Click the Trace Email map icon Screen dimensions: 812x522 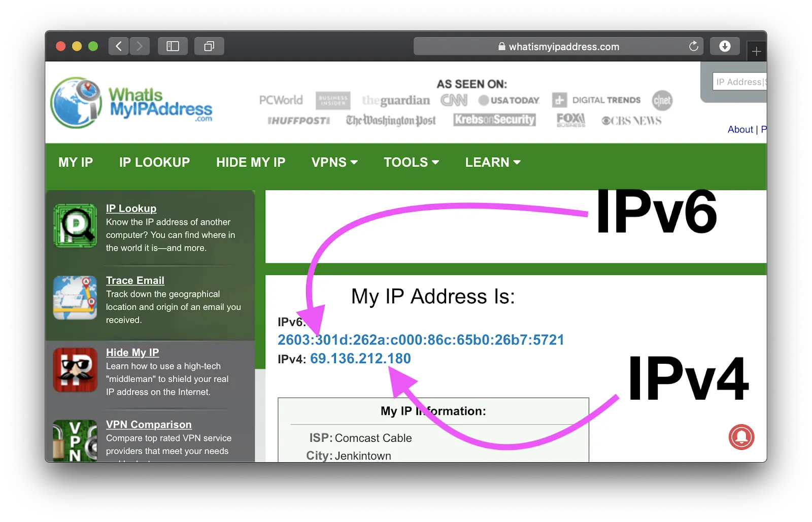(75, 298)
